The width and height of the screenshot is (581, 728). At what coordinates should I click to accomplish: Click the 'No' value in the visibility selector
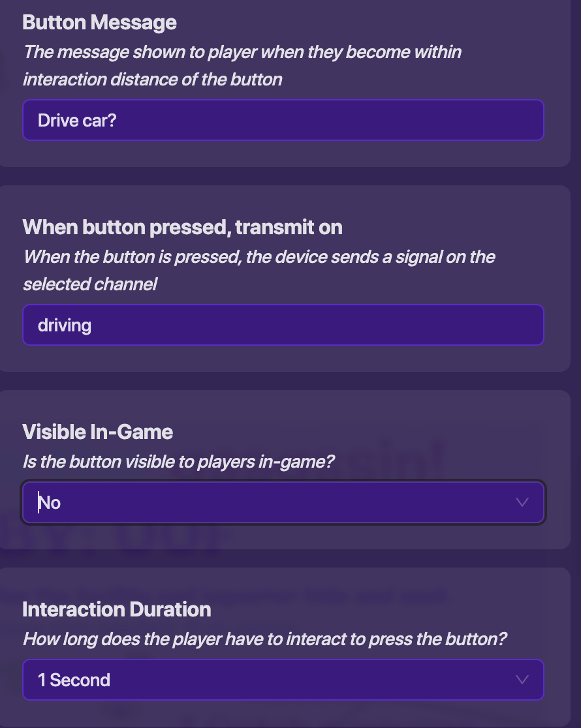pos(50,503)
